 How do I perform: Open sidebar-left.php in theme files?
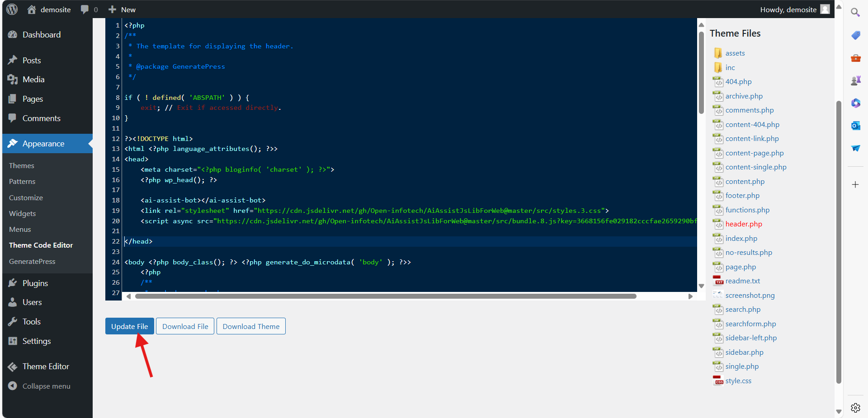[751, 338]
